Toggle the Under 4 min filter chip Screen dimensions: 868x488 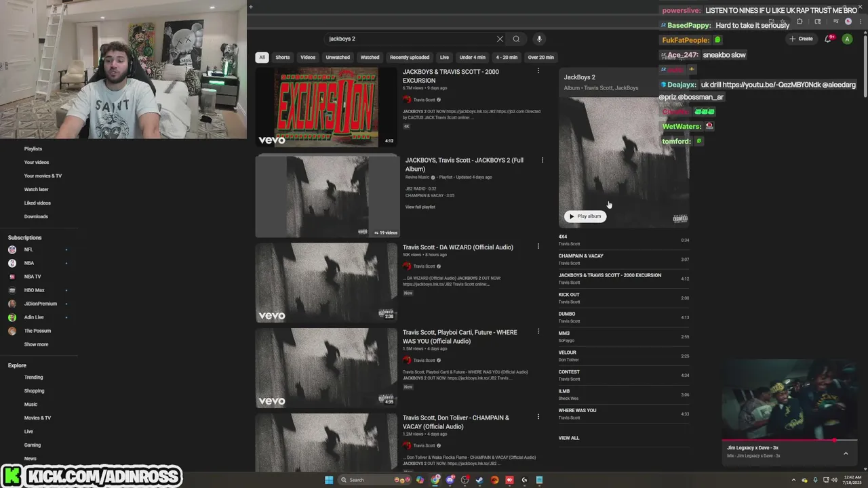pyautogui.click(x=473, y=58)
